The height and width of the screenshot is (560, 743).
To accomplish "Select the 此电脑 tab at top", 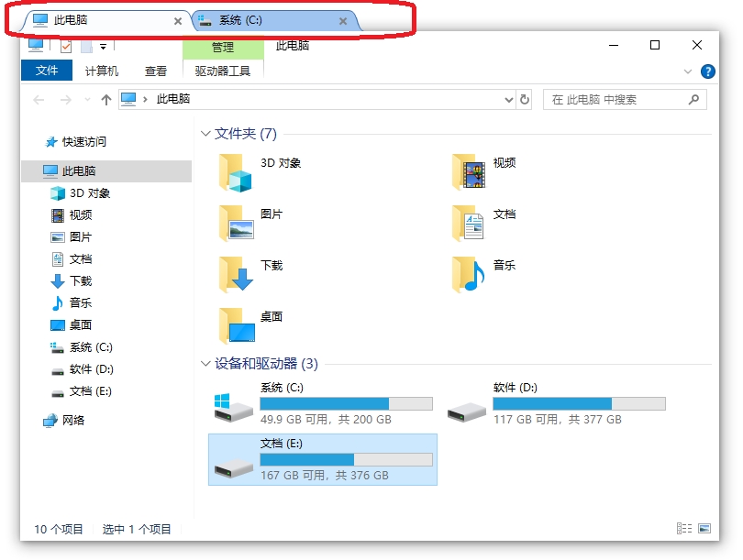I will pyautogui.click(x=106, y=20).
